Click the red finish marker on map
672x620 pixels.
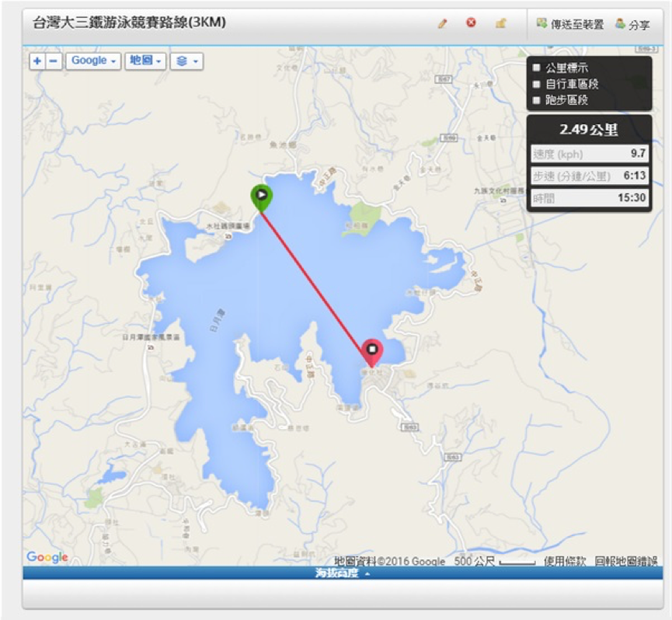[x=372, y=353]
